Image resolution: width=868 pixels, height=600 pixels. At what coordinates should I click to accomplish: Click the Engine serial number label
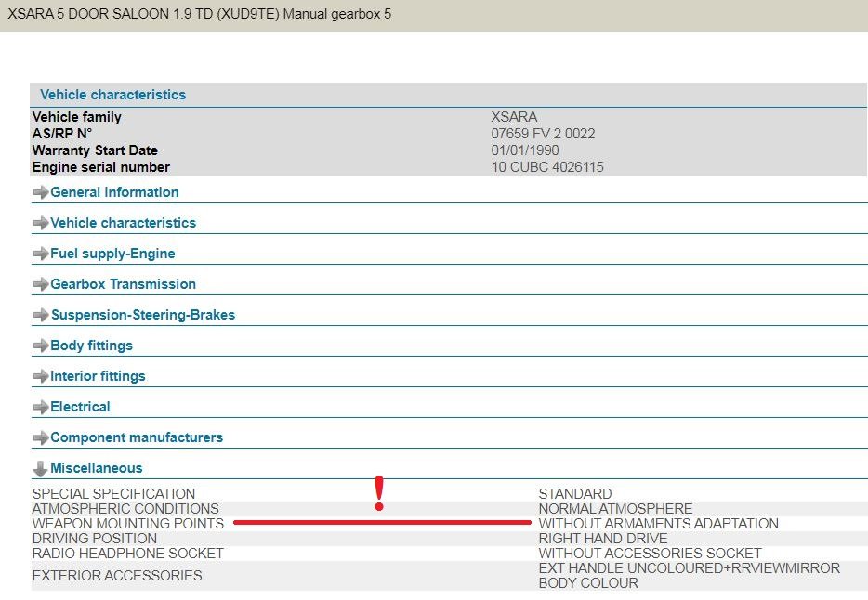point(100,167)
